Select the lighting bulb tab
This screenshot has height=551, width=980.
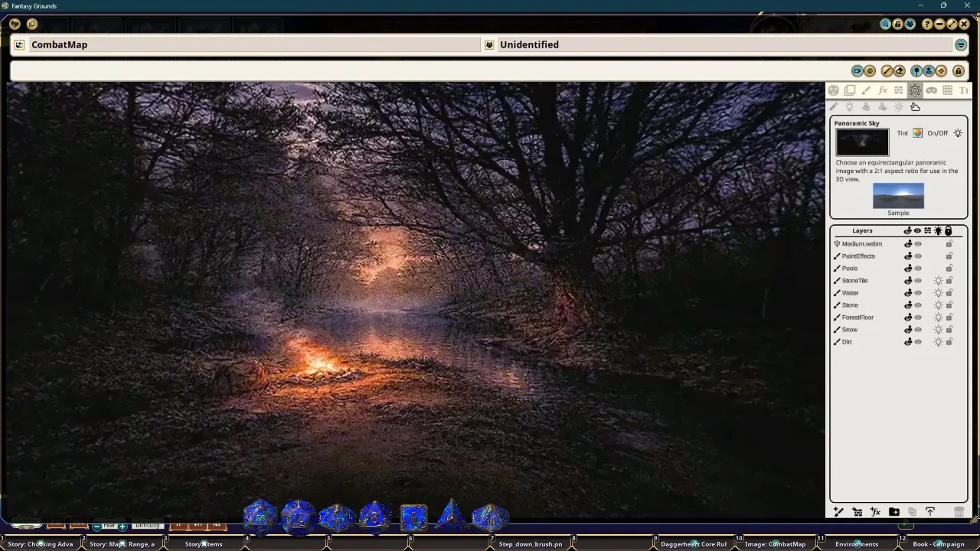pos(915,90)
